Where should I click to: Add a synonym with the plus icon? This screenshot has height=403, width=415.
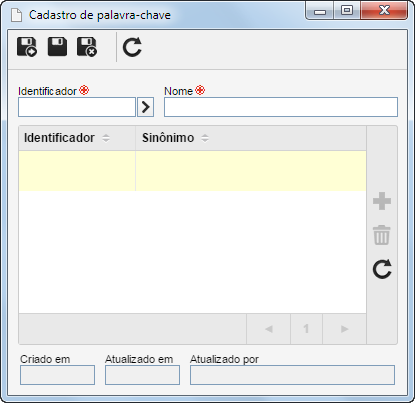382,201
